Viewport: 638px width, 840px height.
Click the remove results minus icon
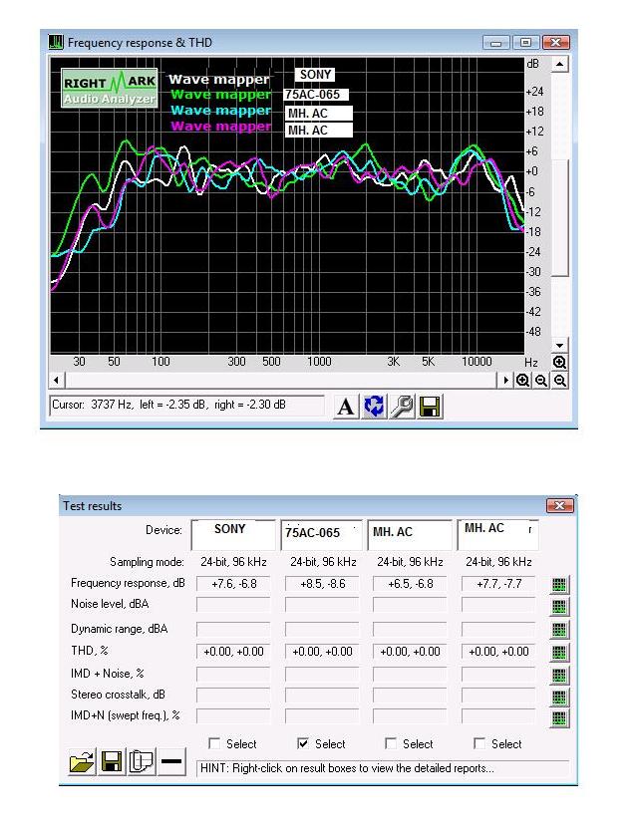coord(171,762)
